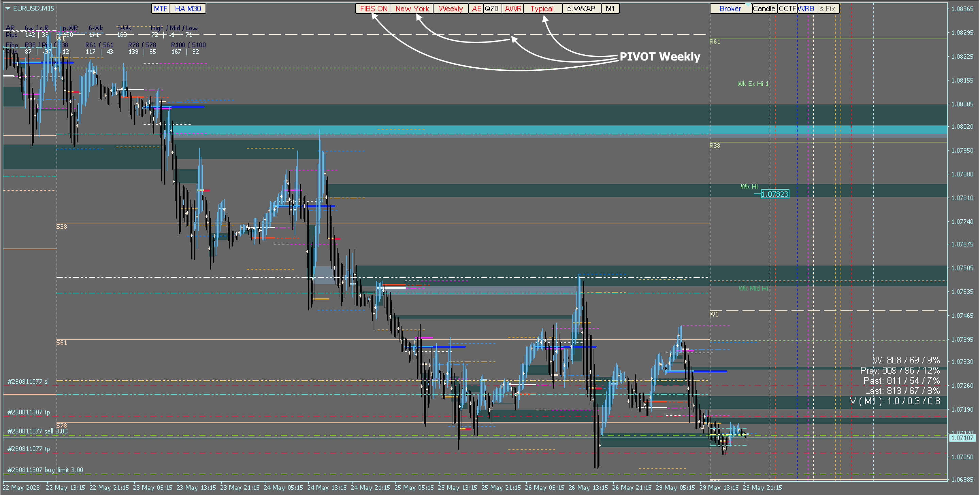The width and height of the screenshot is (980, 495).
Task: Select the Typical pivot type button
Action: [542, 8]
